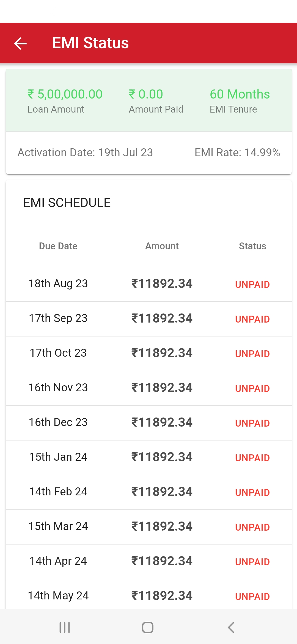Screen dimensions: 297x644
Task: Tap the Amount Paid ₹0.00 value
Action: 146,94
